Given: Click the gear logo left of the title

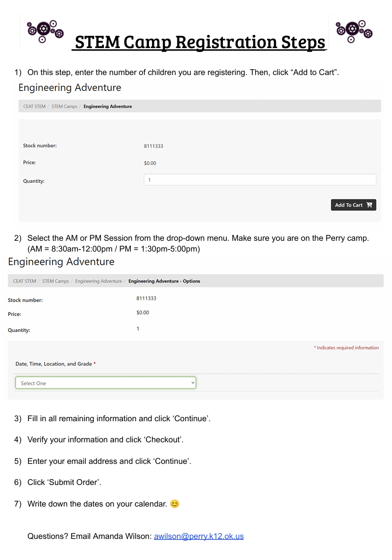Looking at the screenshot, I should click(x=45, y=31).
